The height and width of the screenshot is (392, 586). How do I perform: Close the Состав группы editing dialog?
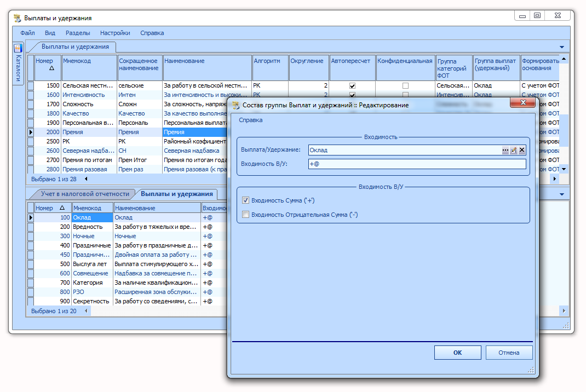pyautogui.click(x=523, y=102)
